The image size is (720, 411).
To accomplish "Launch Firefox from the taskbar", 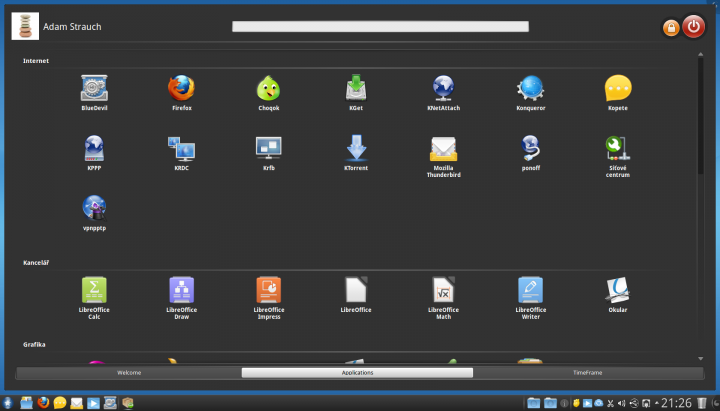I will 43,403.
